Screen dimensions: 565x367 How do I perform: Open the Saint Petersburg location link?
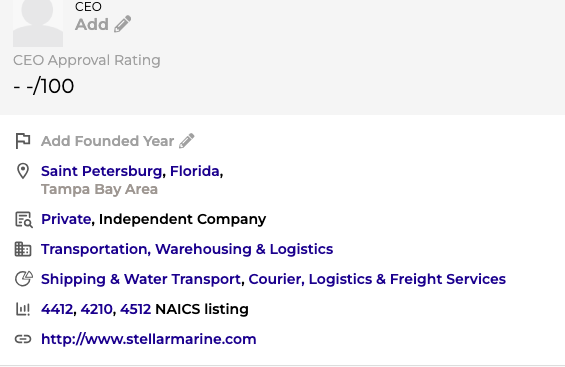pos(101,171)
